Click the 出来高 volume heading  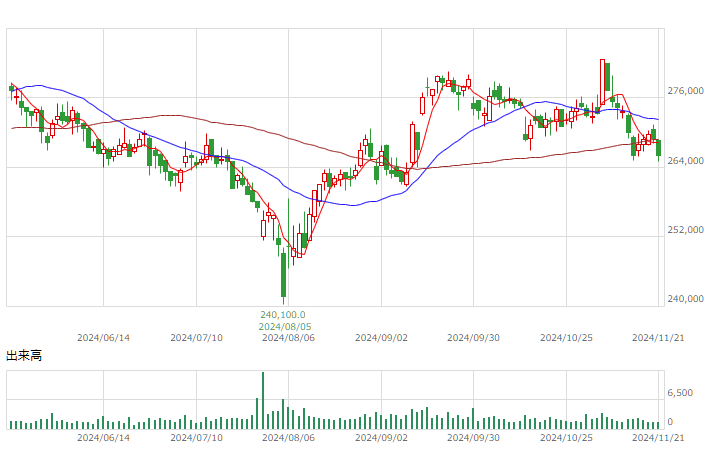[24, 355]
